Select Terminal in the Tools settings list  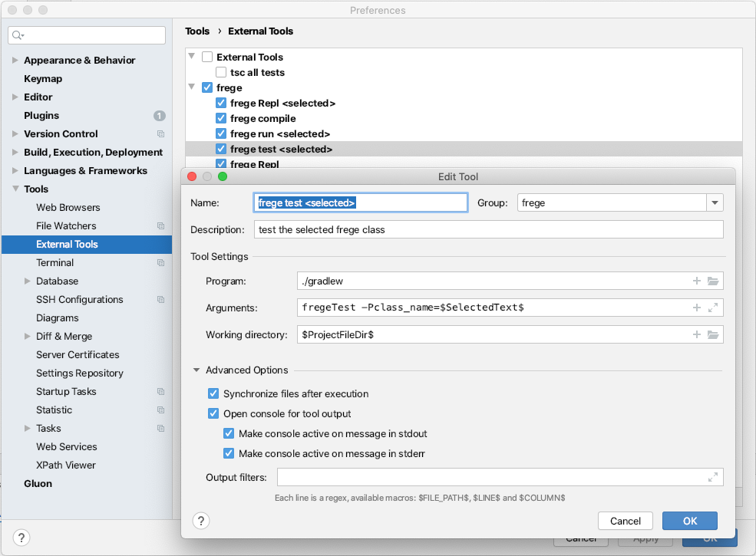(x=55, y=262)
